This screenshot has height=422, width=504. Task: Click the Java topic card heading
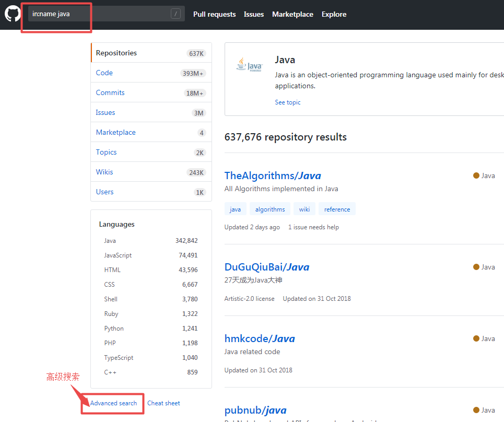(x=285, y=60)
